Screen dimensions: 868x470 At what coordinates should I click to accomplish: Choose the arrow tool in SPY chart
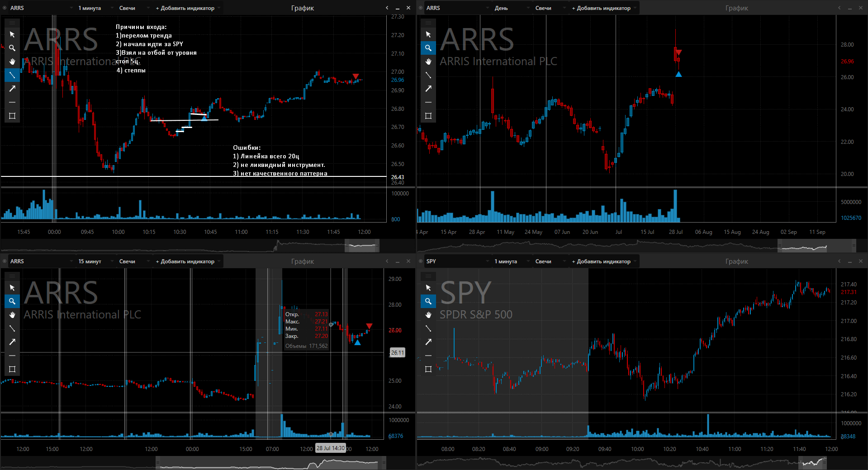[428, 342]
